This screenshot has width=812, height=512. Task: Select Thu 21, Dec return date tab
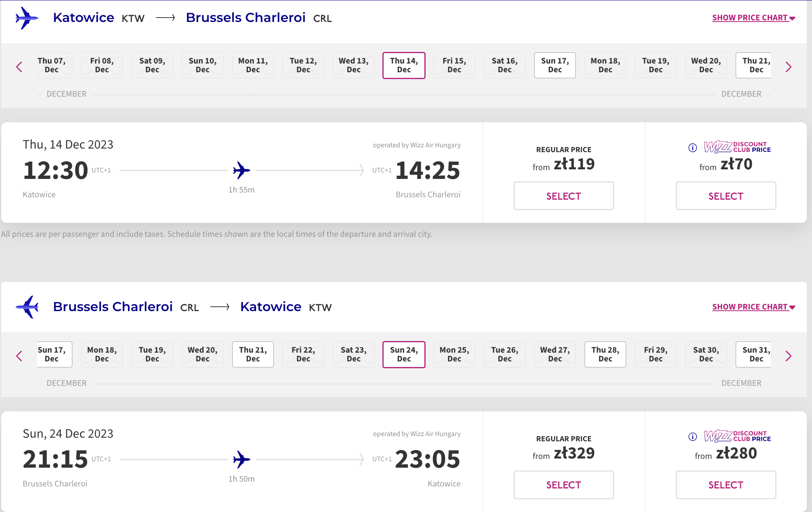click(x=253, y=354)
